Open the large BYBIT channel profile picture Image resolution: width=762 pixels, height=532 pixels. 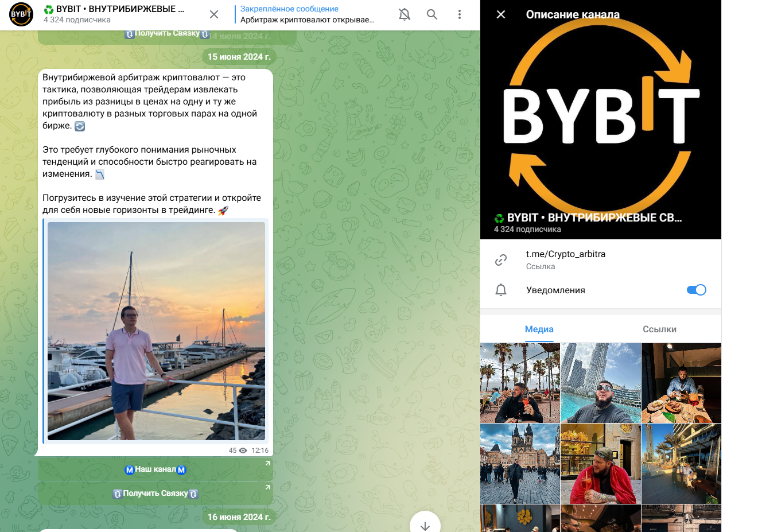tap(601, 119)
